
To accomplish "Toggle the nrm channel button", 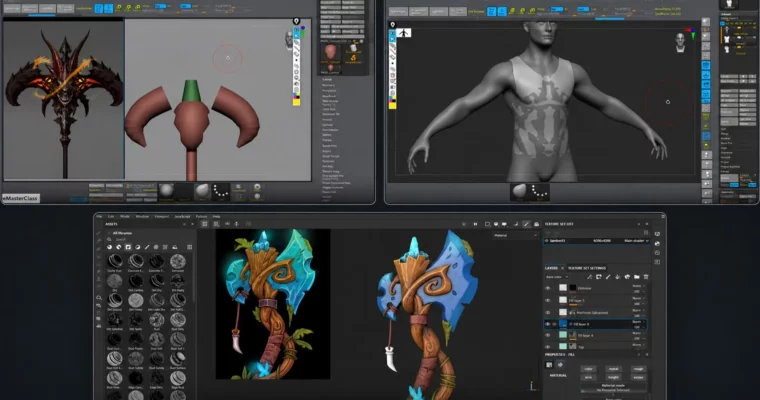I will point(588,377).
